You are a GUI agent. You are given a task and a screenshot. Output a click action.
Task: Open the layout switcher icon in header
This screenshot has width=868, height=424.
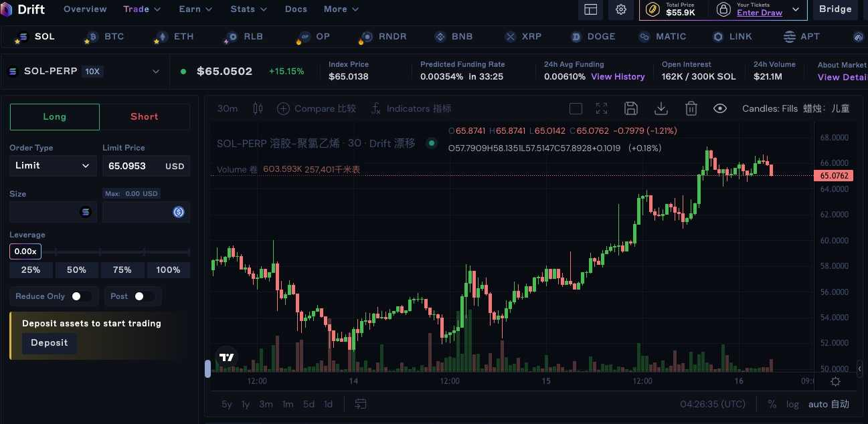[591, 9]
